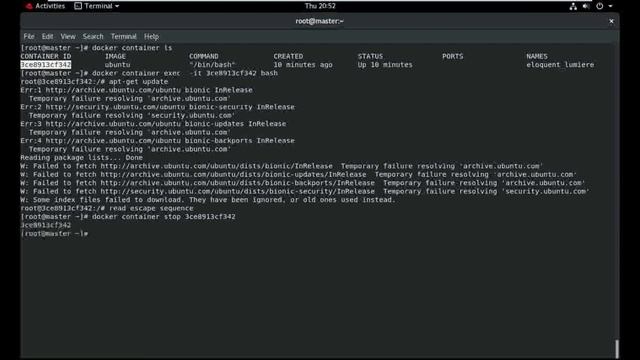Open the File menu
The image size is (640, 360).
(x=29, y=36)
